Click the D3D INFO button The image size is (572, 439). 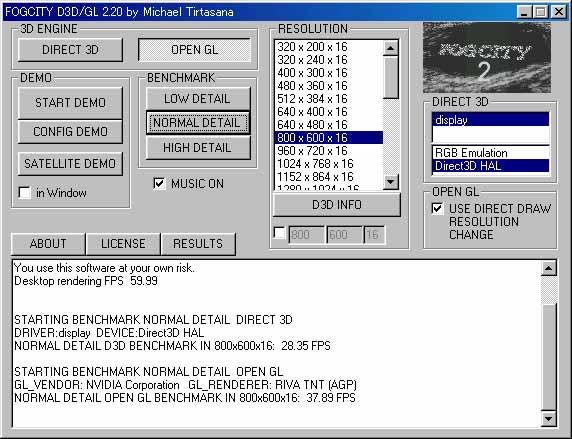point(336,205)
